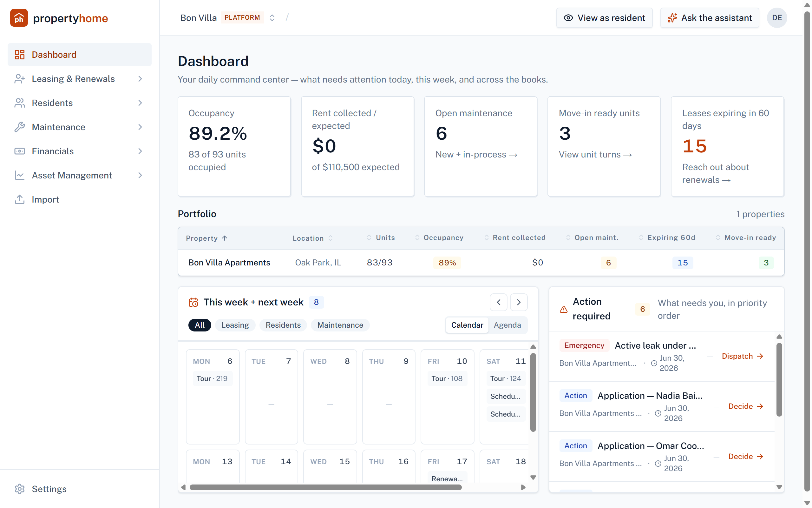Click the calendar clock icon beside This week

click(x=193, y=302)
